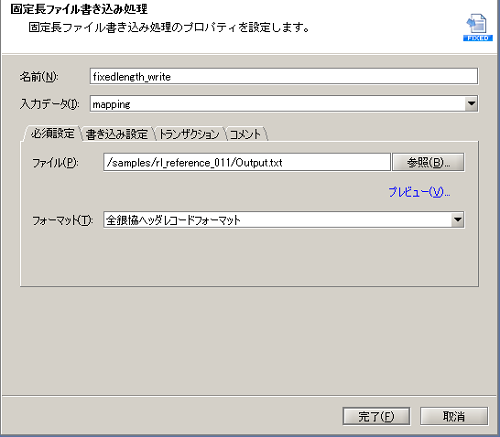Expand the フォーマット dropdown arrow
Screen dimensions: 500x437
point(458,220)
